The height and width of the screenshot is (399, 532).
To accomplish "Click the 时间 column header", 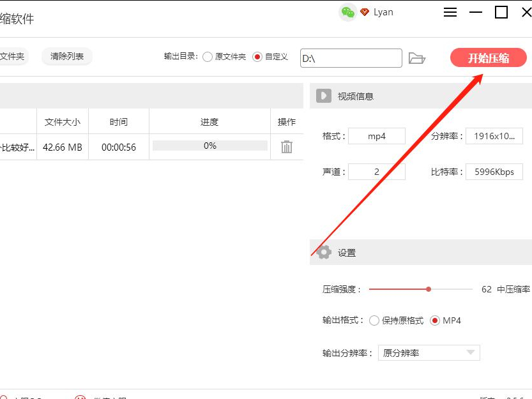I will click(118, 121).
